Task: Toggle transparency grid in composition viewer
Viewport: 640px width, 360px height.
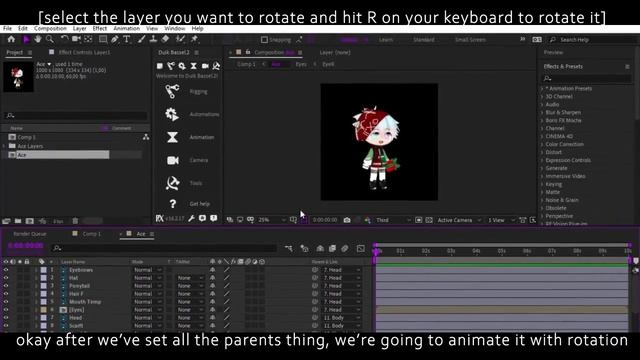Action: click(x=429, y=220)
